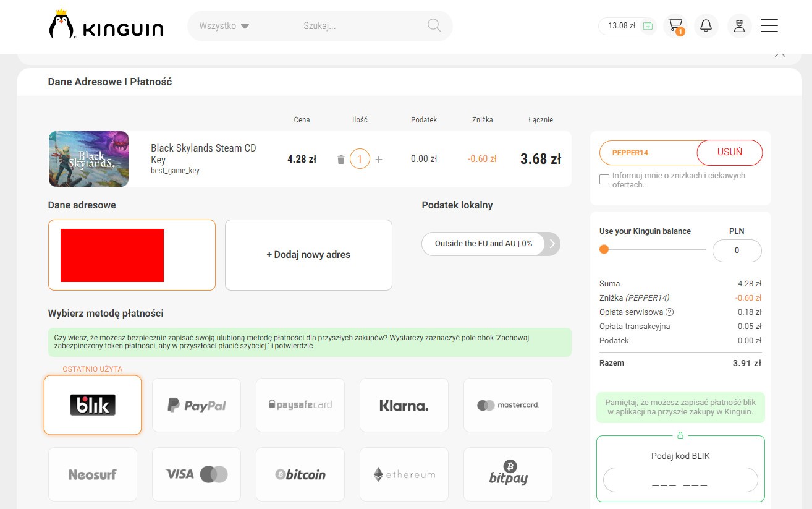Open the 13.08 zł balance top-up

click(x=627, y=26)
